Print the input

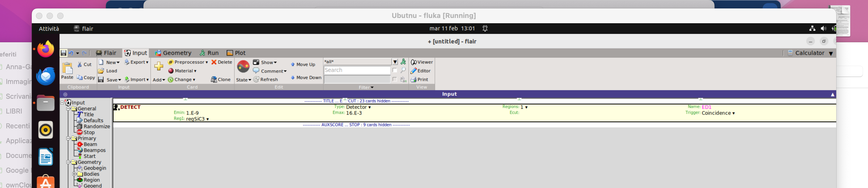click(419, 79)
